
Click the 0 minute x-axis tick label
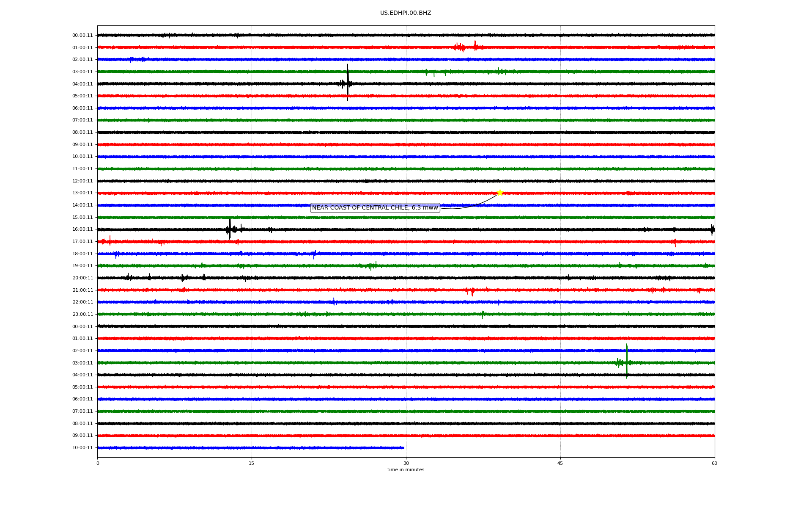click(x=98, y=464)
